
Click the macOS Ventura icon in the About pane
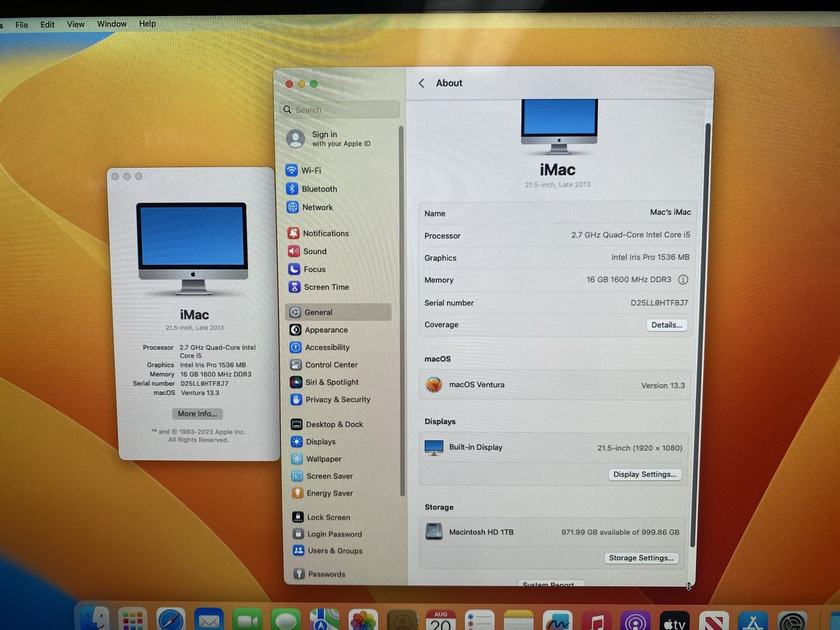434,385
